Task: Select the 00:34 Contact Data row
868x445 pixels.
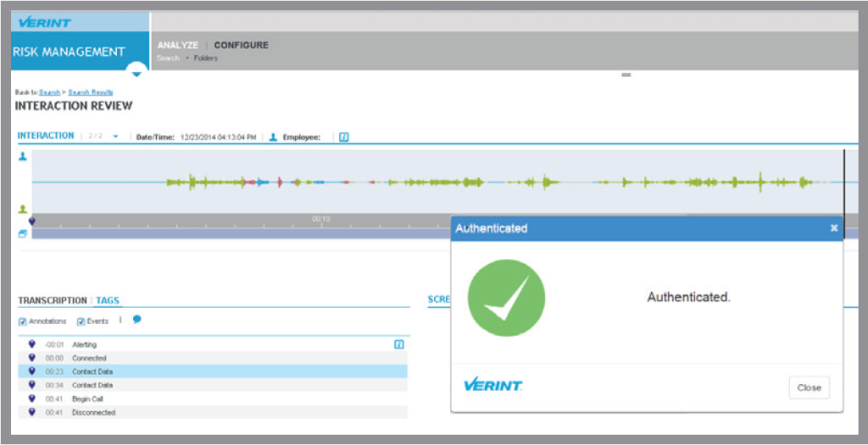Action: coord(213,385)
